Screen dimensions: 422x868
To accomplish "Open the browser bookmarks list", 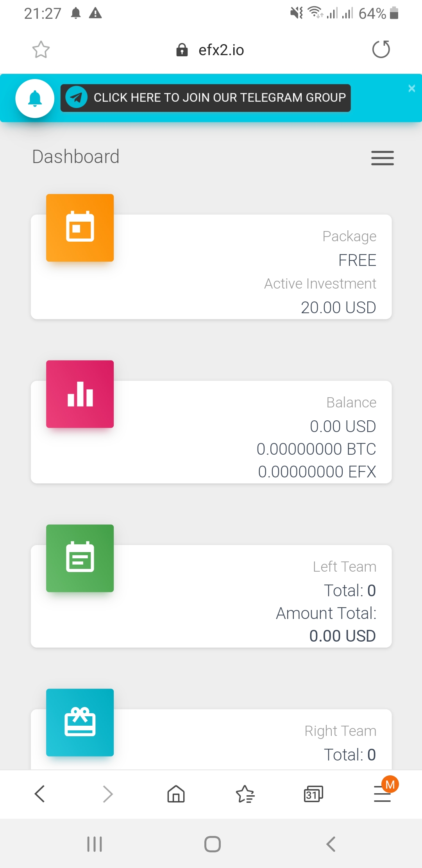I will click(x=245, y=794).
